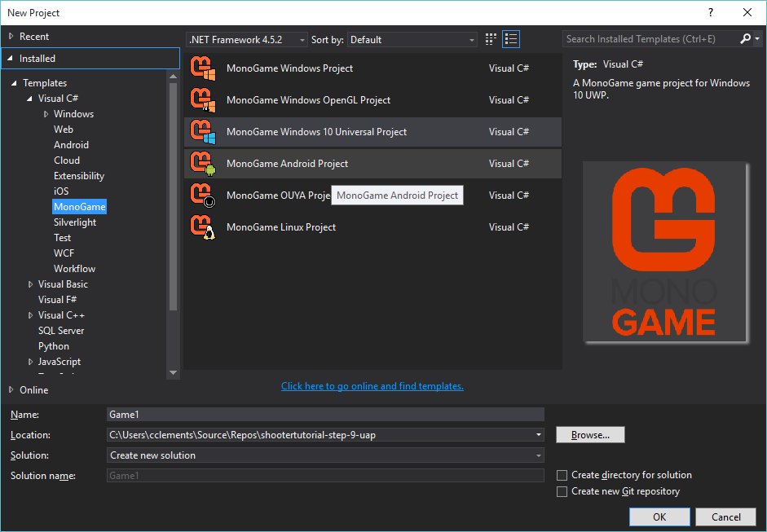Select the SQL Server category

point(61,331)
